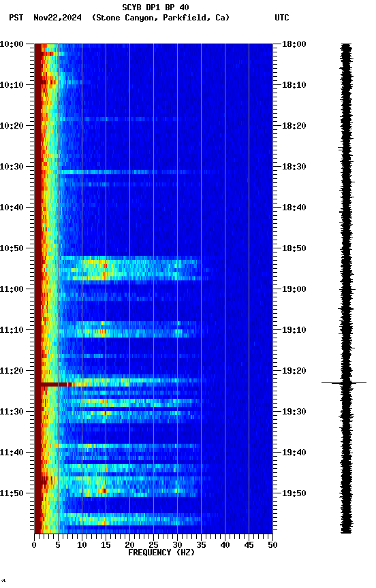Click the 11:50 PST time label
This screenshot has height=588, width=376.
12,493
